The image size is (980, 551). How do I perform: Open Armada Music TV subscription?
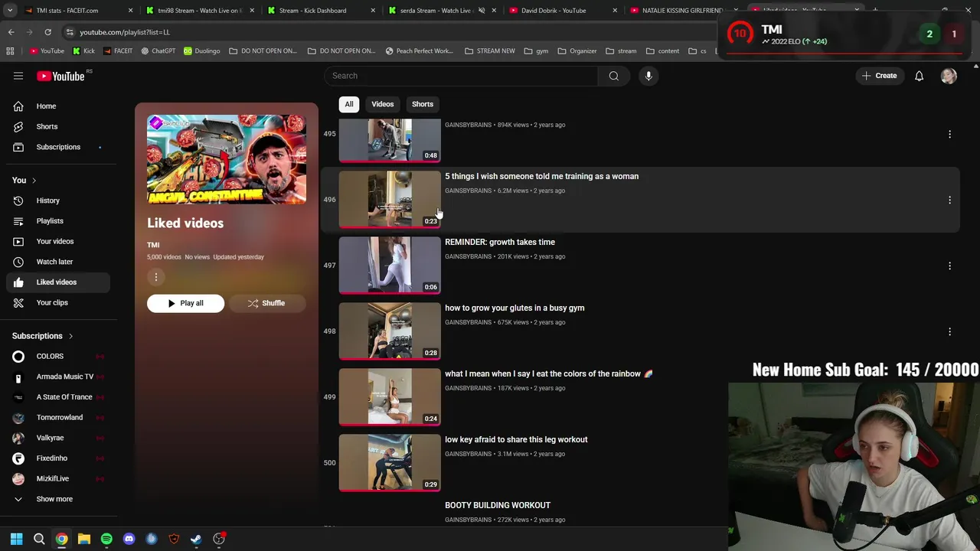pyautogui.click(x=58, y=377)
